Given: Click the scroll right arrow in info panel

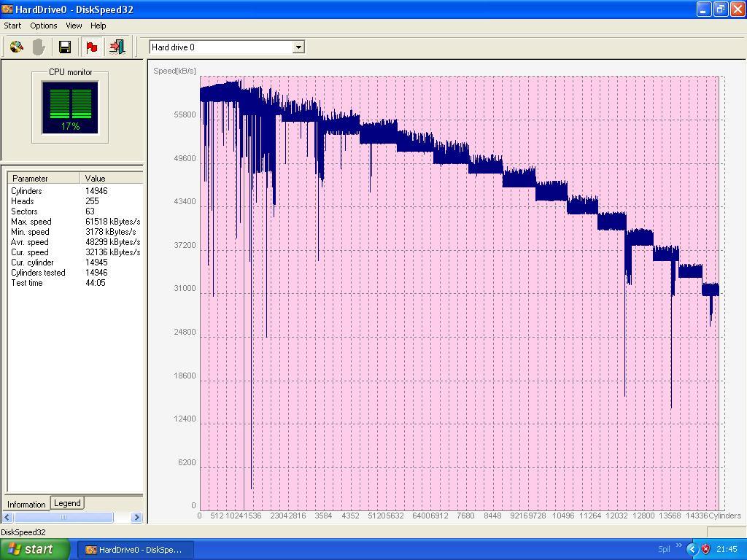Looking at the screenshot, I should [x=136, y=517].
